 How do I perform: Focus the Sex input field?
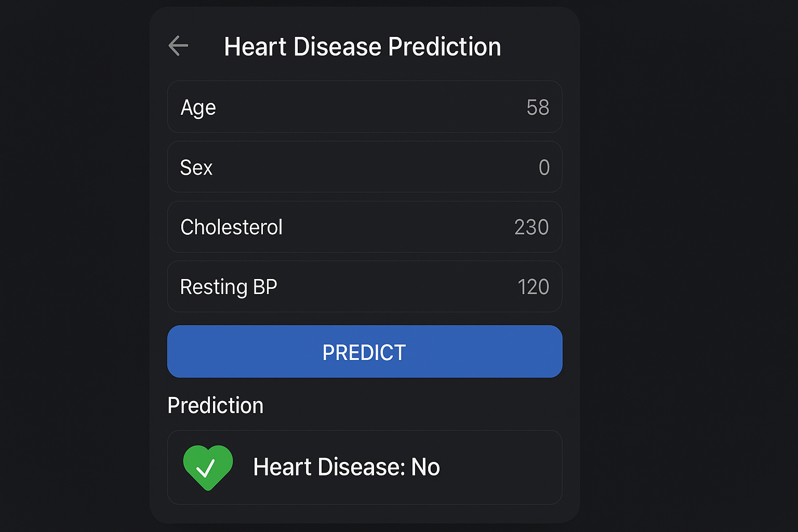coord(364,167)
